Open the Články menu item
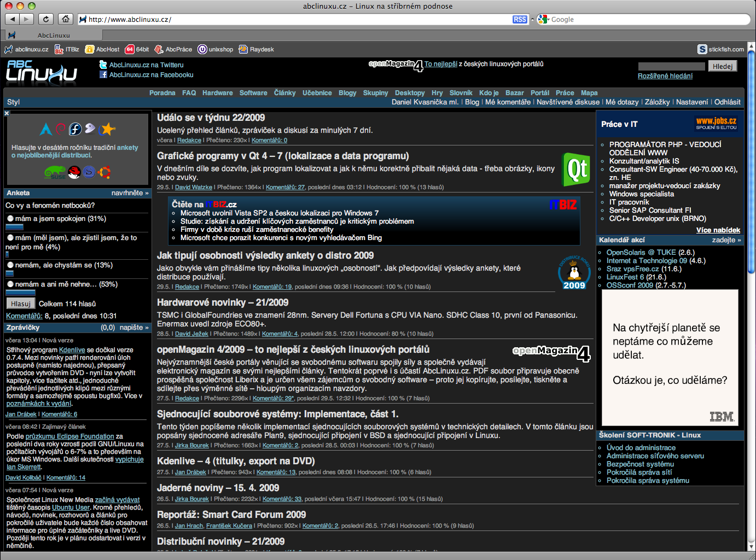The height and width of the screenshot is (560, 756). point(285,93)
